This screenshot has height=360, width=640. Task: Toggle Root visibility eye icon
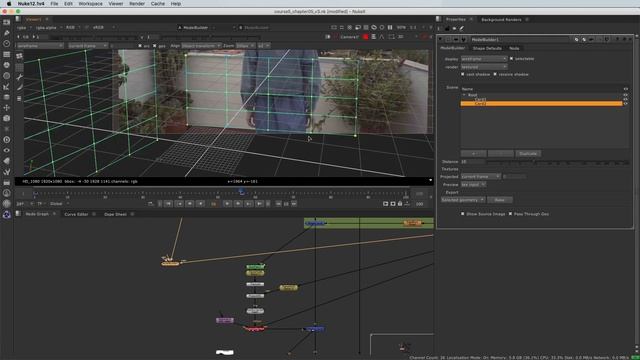coord(625,95)
